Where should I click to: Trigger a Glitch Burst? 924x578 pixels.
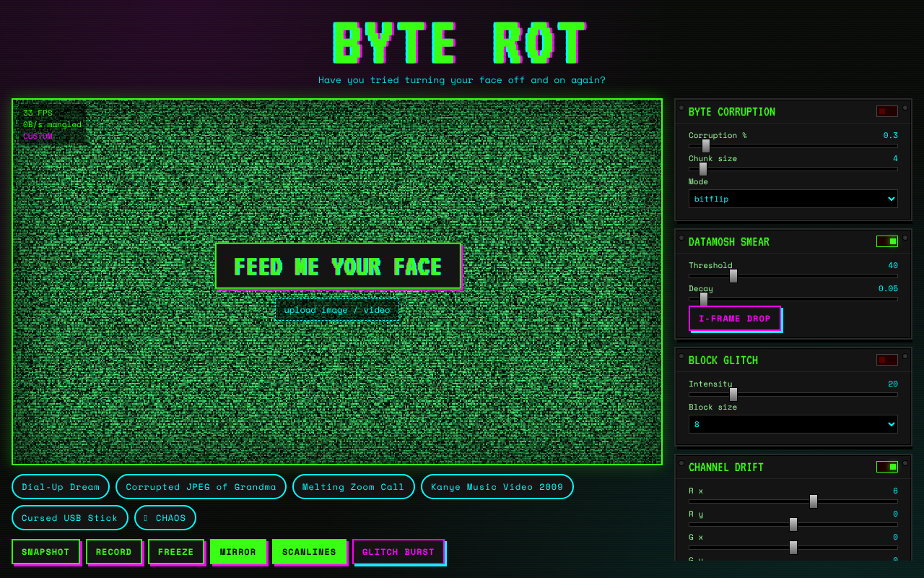(398, 552)
